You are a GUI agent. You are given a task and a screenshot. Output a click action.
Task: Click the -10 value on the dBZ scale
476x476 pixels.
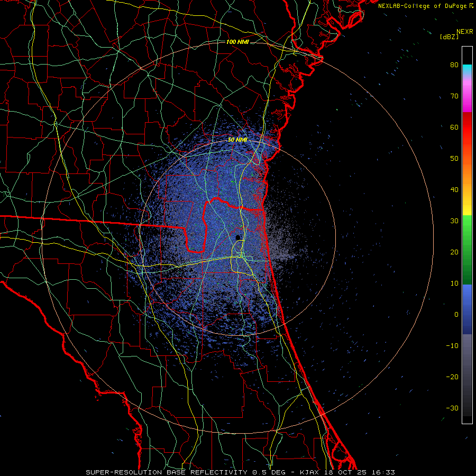(452, 346)
